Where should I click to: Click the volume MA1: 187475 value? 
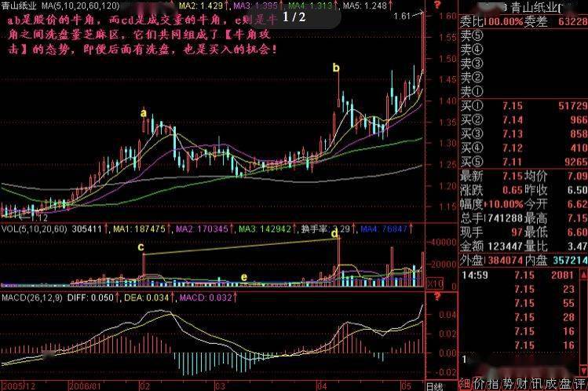(139, 228)
